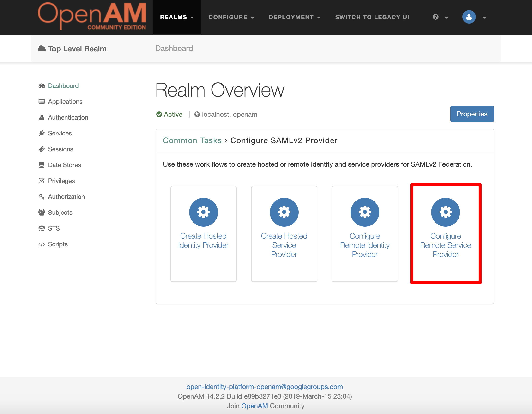Click the Create Hosted Service Provider gear
This screenshot has width=532, height=414.
click(x=284, y=212)
